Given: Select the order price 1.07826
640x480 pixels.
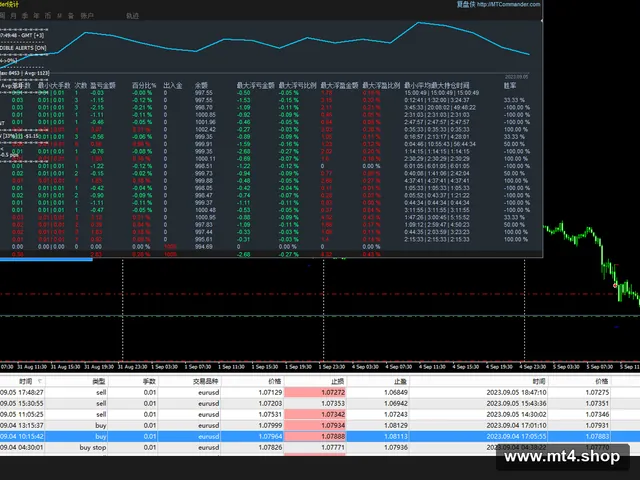Looking at the screenshot, I should (x=270, y=448).
